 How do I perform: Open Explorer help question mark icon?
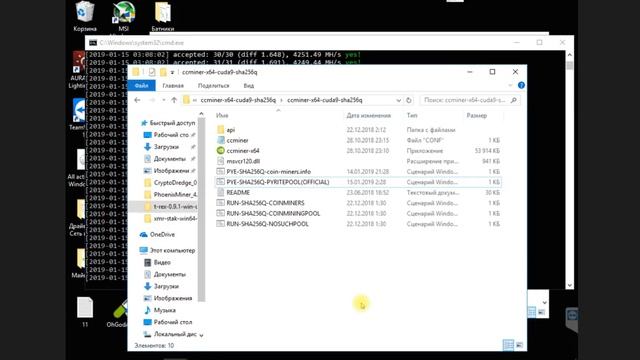click(x=521, y=85)
